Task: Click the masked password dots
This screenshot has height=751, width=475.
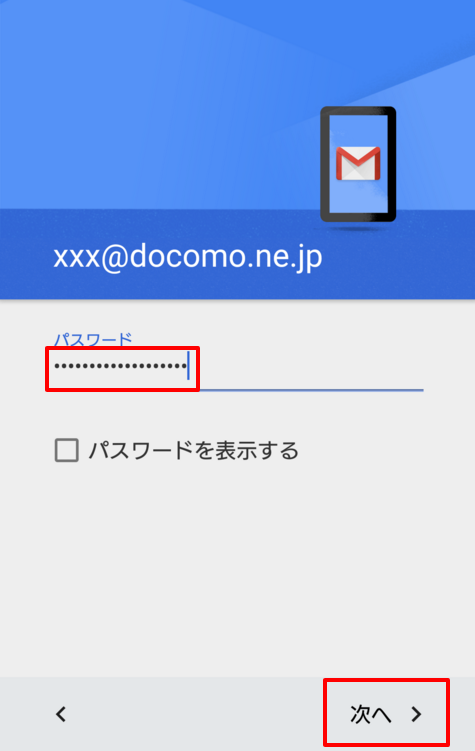Action: pos(120,366)
